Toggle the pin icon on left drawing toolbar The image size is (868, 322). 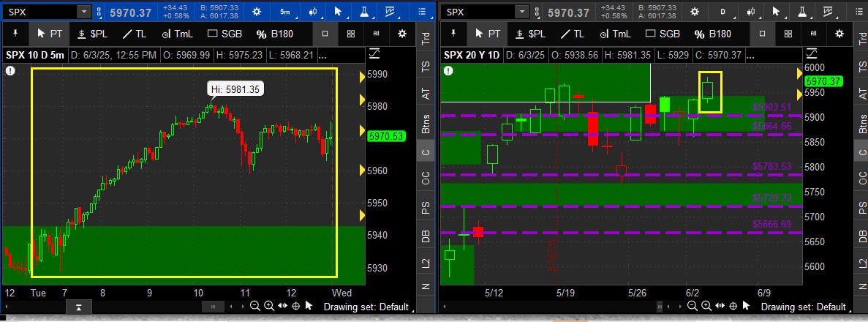tap(15, 34)
